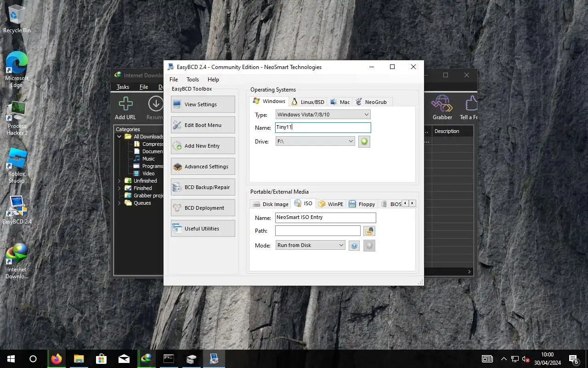The image size is (588, 368).
Task: Expand the Unfinished category node
Action: [x=119, y=181]
